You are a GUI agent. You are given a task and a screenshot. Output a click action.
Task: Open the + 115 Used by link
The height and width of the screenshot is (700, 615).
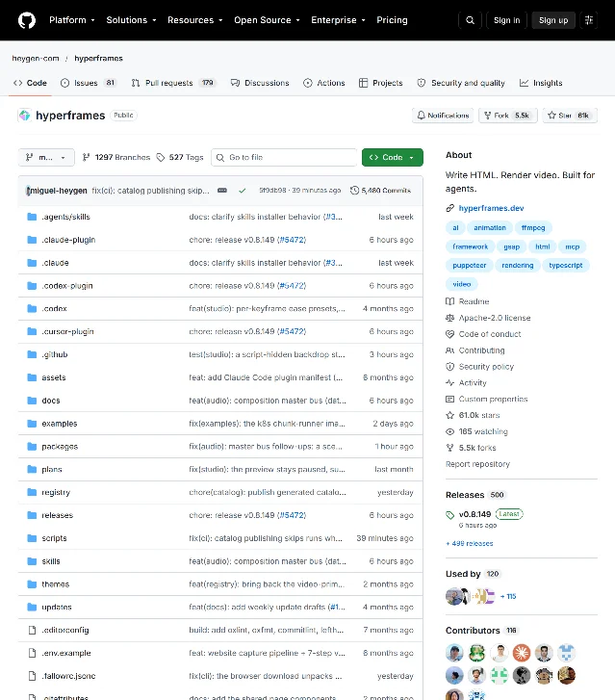[x=508, y=597]
